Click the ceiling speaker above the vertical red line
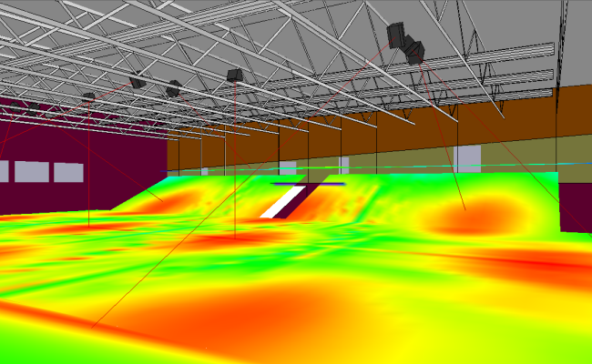 [x=235, y=74]
